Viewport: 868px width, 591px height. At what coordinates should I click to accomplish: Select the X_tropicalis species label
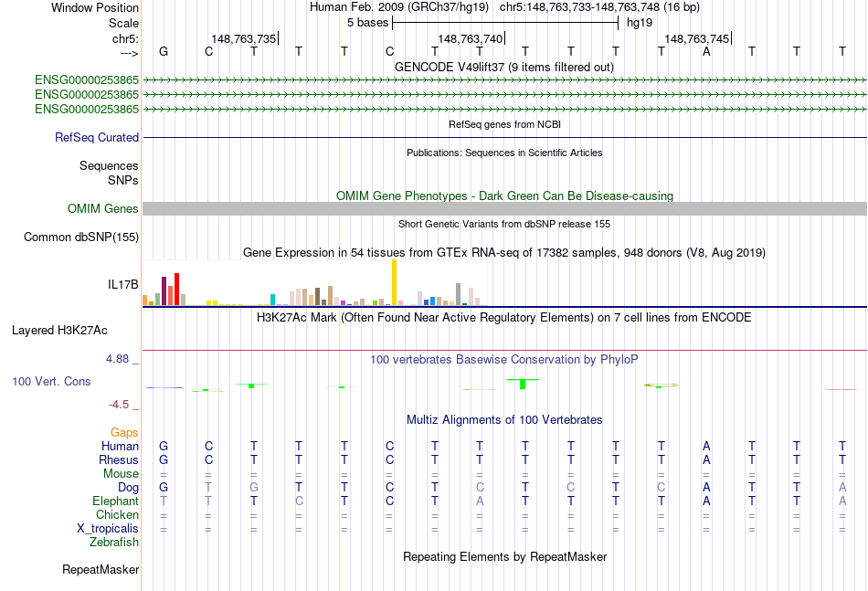coord(108,529)
